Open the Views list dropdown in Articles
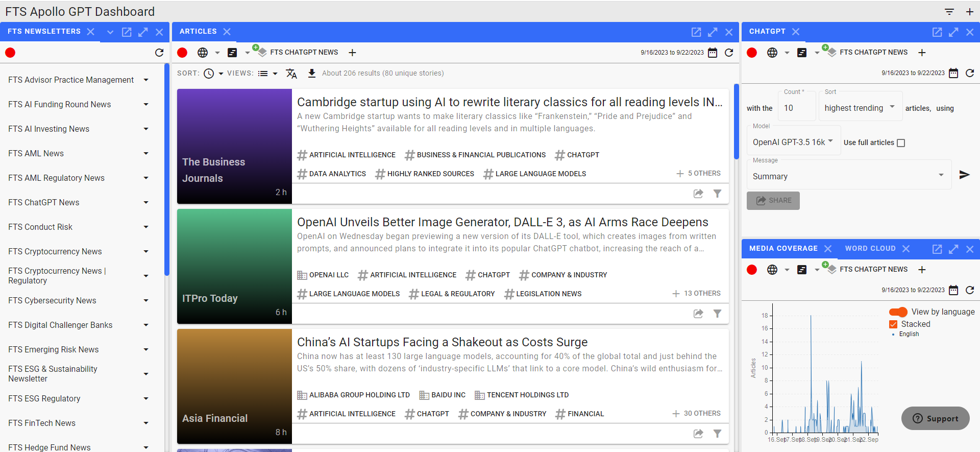980x452 pixels. 267,74
